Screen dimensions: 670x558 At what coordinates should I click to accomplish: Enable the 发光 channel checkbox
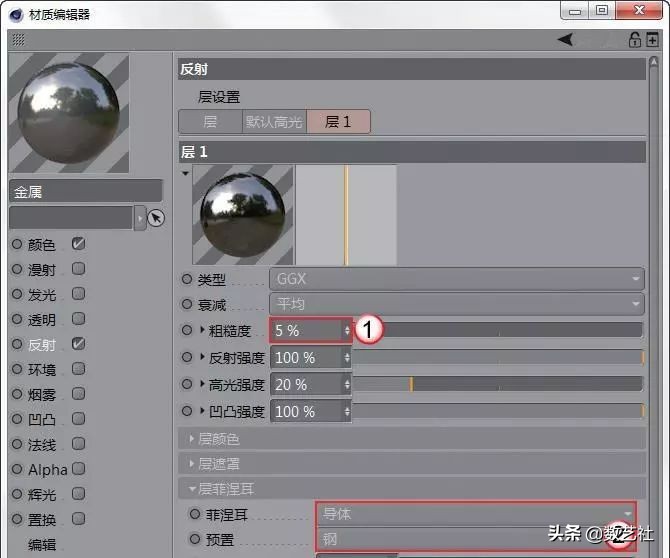tap(79, 294)
